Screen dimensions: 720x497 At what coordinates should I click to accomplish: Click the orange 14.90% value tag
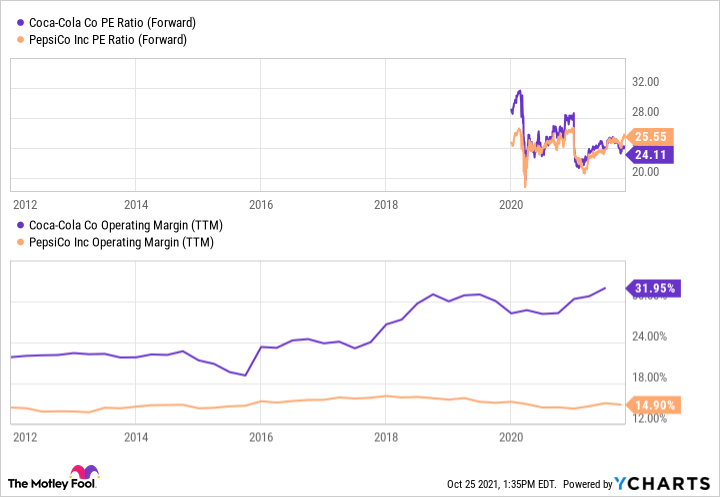pos(655,404)
